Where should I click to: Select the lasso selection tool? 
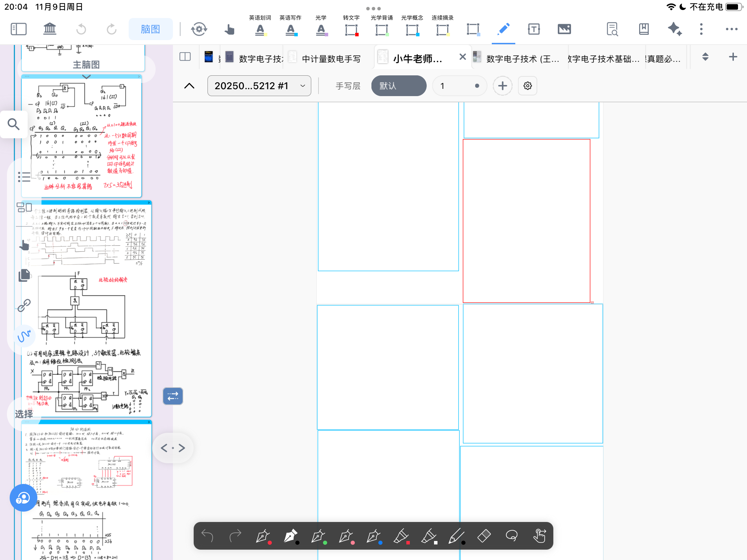511,536
